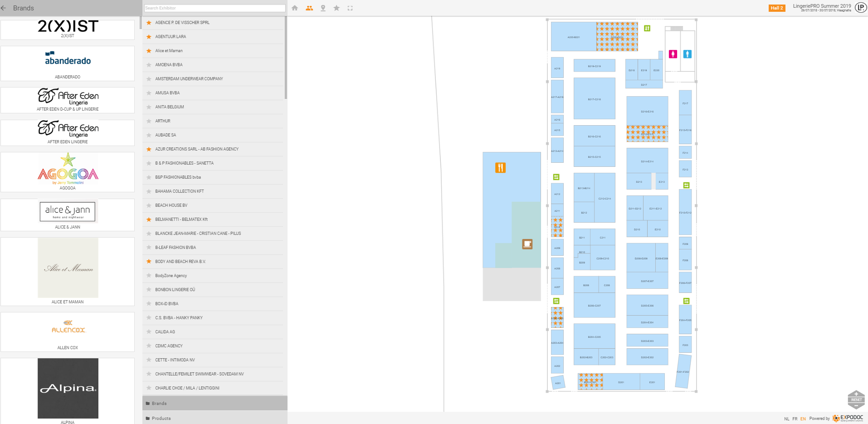Open the 2(X)IST brand card
Screen dimensions: 868x424
(68, 29)
